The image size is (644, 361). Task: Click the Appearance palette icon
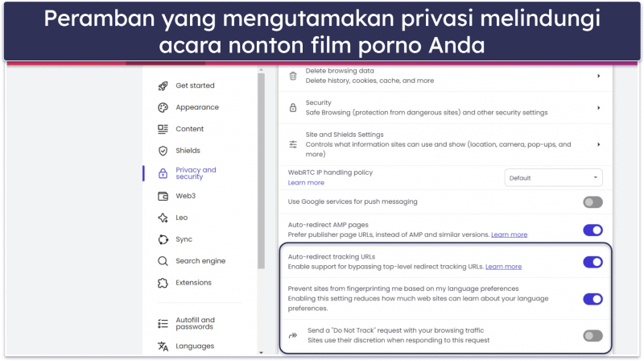coord(163,108)
